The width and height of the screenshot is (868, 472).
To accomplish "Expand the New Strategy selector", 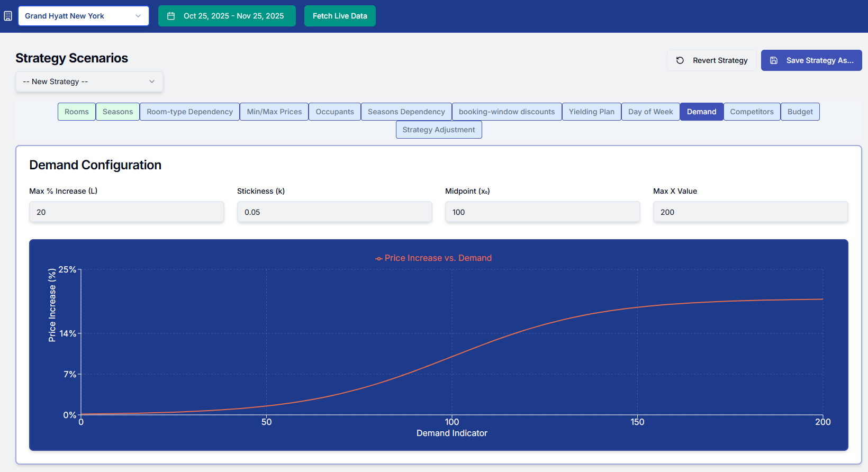I will point(89,81).
